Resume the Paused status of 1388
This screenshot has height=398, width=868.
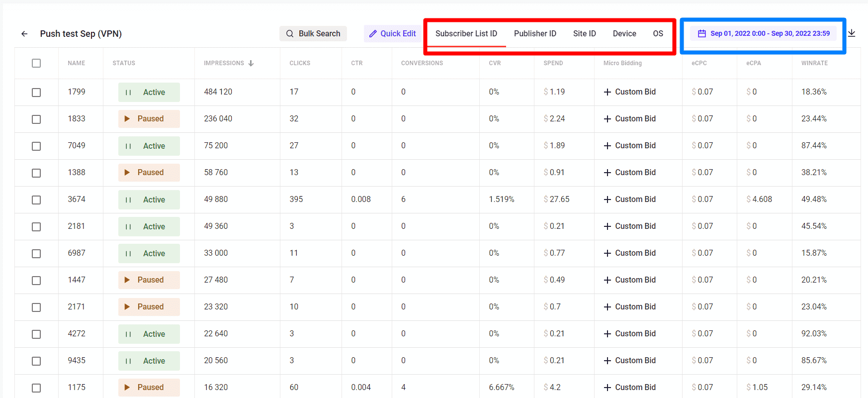pos(149,173)
